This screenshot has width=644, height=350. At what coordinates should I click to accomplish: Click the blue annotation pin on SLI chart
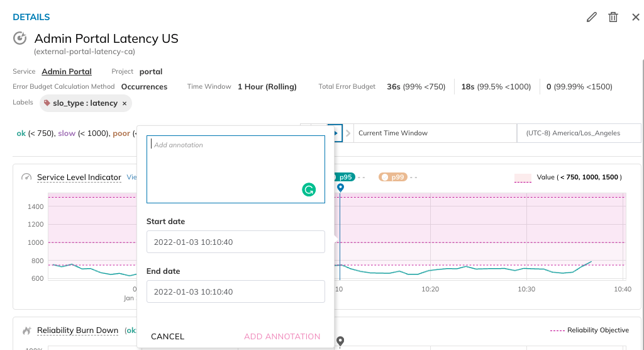click(340, 188)
